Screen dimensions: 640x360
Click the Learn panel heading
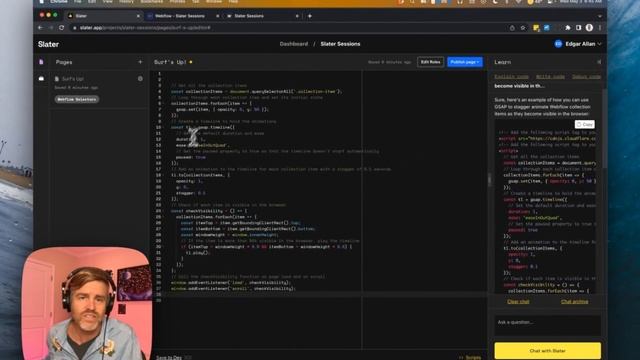[502, 62]
